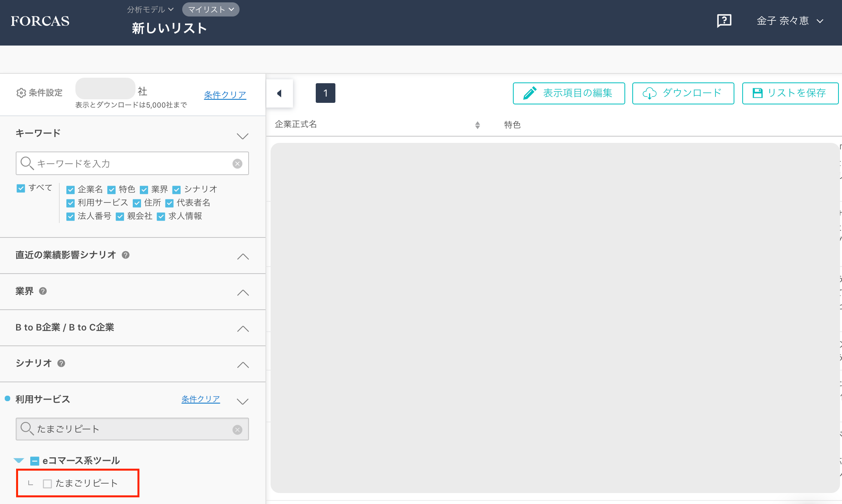Open the 分析モデル dropdown

[x=150, y=9]
